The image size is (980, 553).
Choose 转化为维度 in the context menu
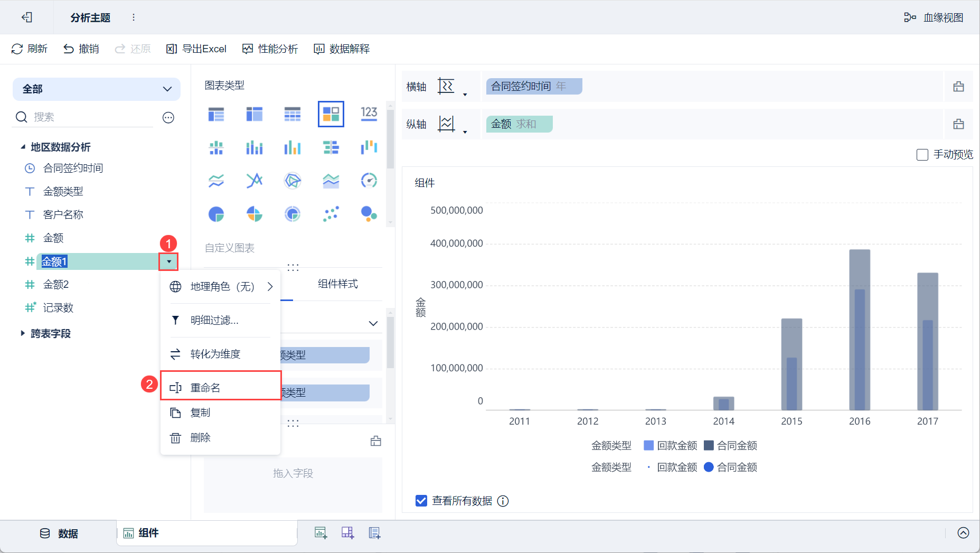point(220,354)
